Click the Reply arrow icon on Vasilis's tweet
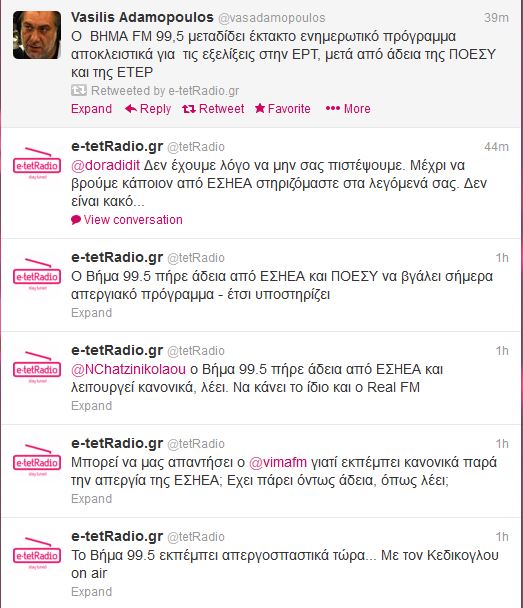Viewport: 523px width, 608px height. [131, 109]
